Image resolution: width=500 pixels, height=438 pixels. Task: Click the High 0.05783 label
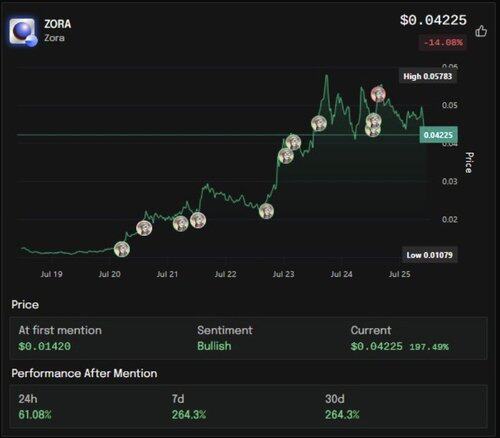(428, 76)
